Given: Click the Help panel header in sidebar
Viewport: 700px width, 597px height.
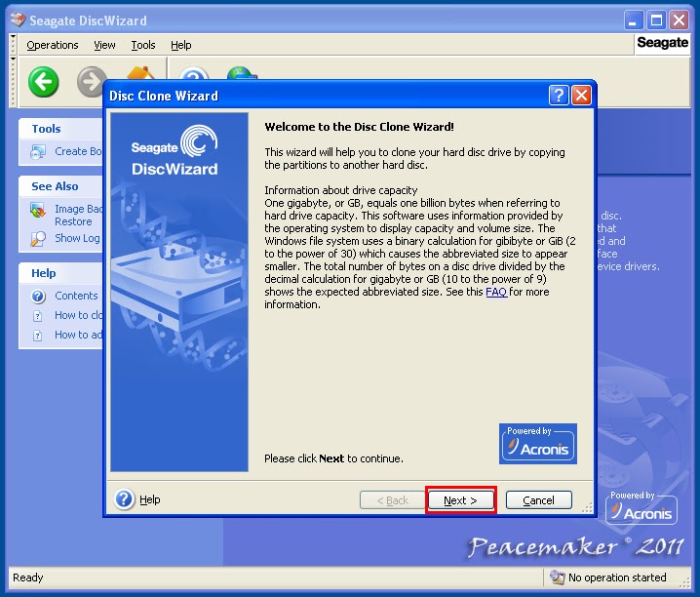Looking at the screenshot, I should (60, 273).
